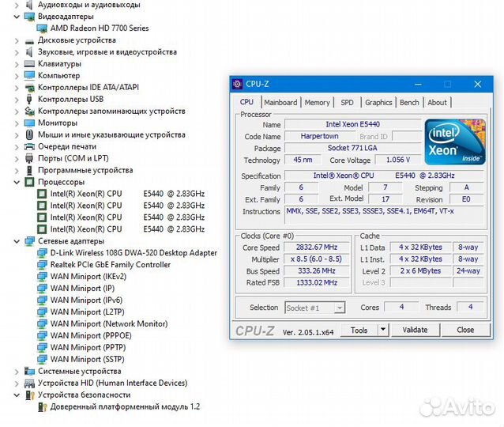This screenshot has height=427, width=504.
Task: Switch to the Mainboard tab
Action: [280, 103]
